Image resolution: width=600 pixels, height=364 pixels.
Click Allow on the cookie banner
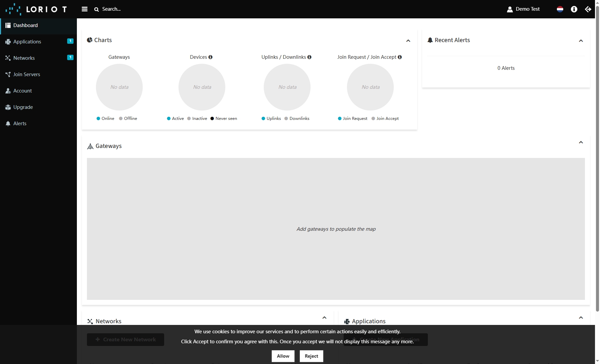283,356
